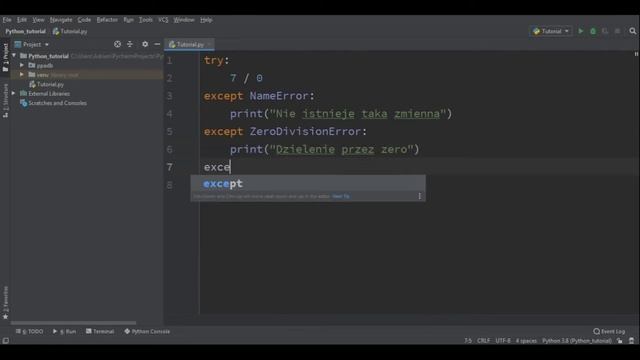Click on ZeroDivisionError in line 5

coord(305,131)
